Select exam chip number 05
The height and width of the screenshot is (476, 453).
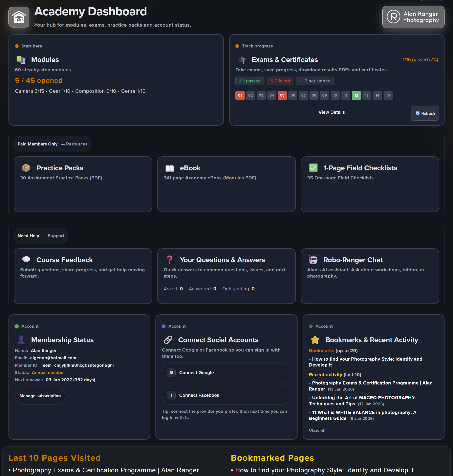[282, 95]
